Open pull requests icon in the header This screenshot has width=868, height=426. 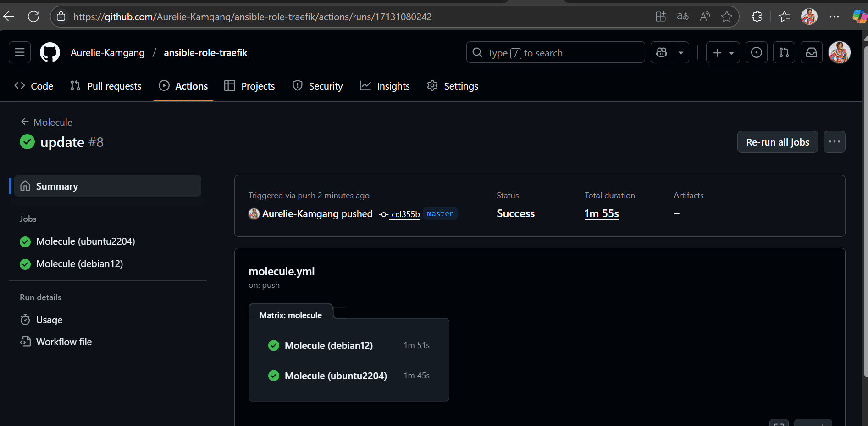coord(784,52)
